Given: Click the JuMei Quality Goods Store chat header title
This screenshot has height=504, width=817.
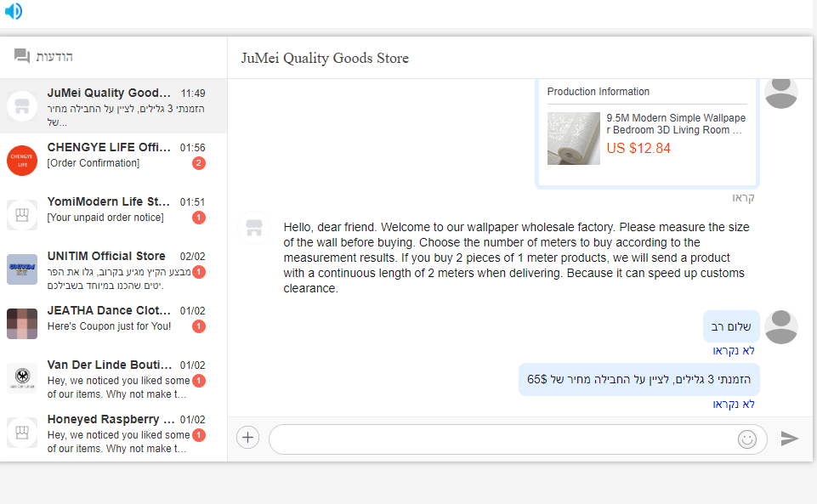Looking at the screenshot, I should pyautogui.click(x=325, y=59).
